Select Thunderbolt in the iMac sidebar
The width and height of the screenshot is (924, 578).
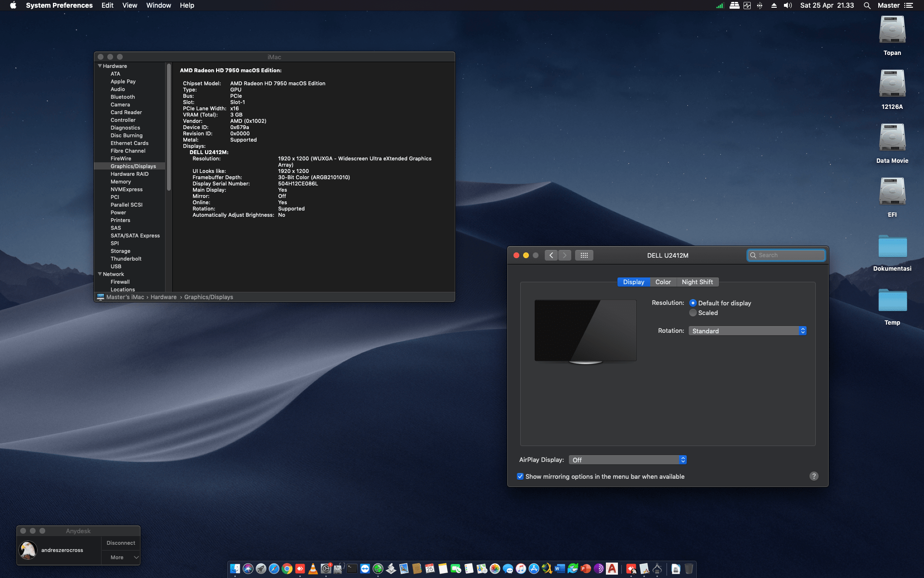(x=126, y=259)
